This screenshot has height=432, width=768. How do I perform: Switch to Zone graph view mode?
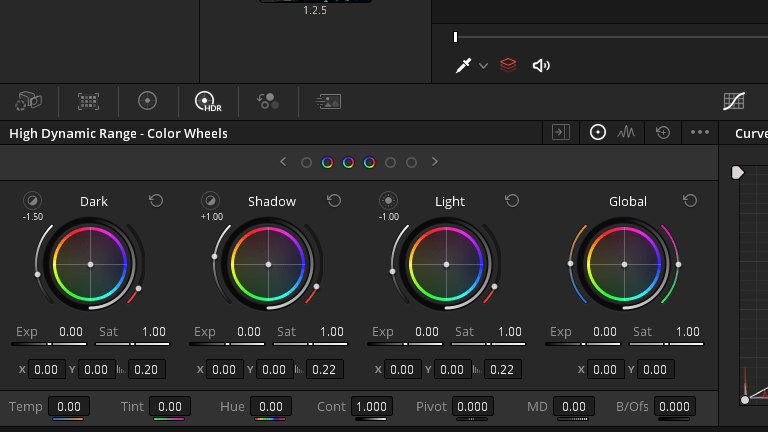coord(626,132)
